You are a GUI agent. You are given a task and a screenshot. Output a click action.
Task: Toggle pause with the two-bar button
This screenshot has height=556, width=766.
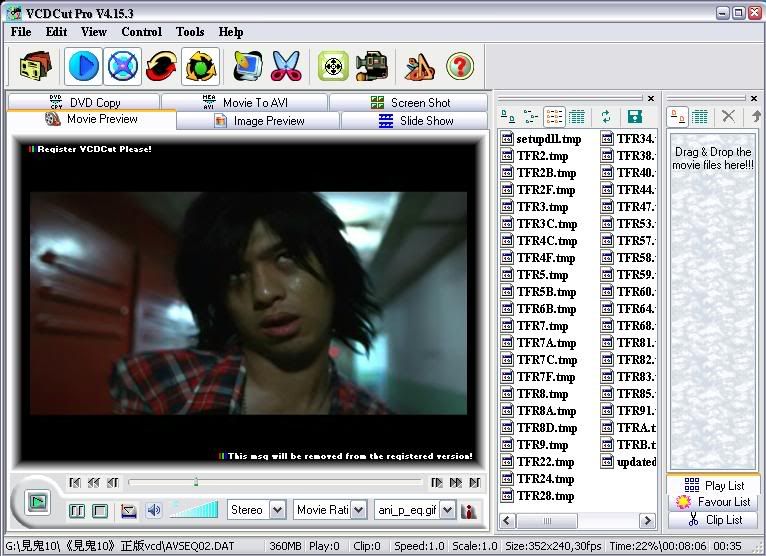point(77,511)
